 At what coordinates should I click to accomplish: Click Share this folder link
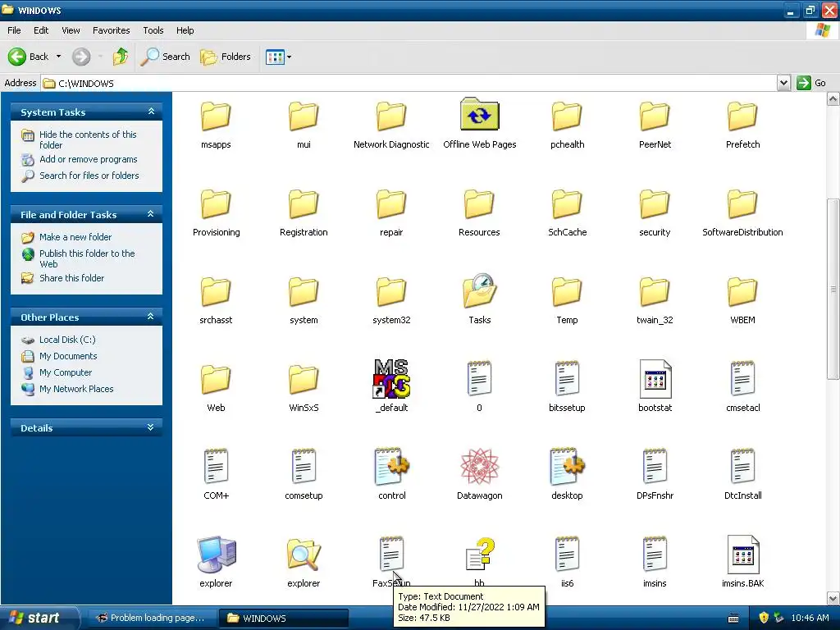72,279
